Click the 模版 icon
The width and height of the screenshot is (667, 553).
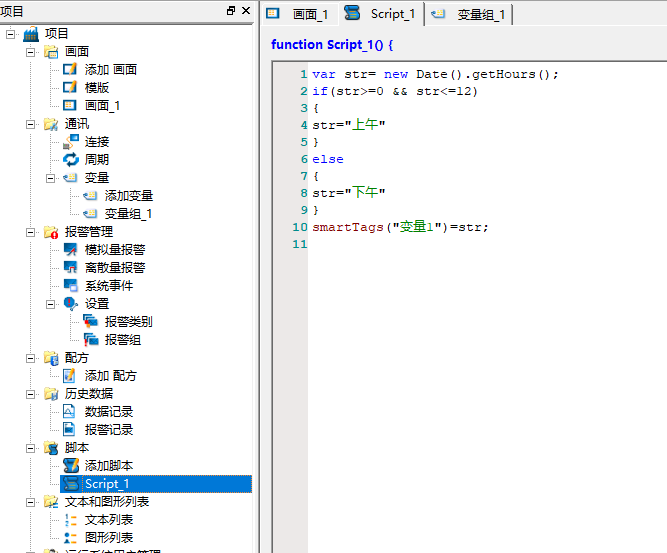(70, 87)
